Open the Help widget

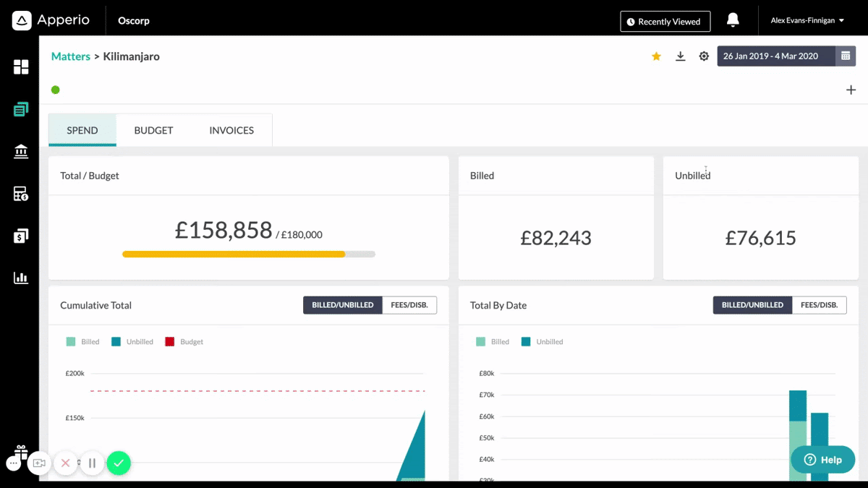(823, 460)
